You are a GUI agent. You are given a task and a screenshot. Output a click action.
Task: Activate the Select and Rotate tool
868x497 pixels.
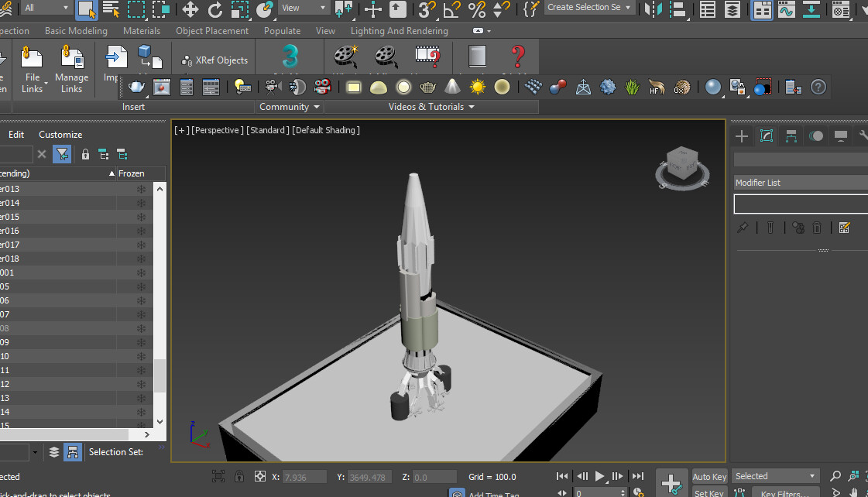pyautogui.click(x=214, y=9)
